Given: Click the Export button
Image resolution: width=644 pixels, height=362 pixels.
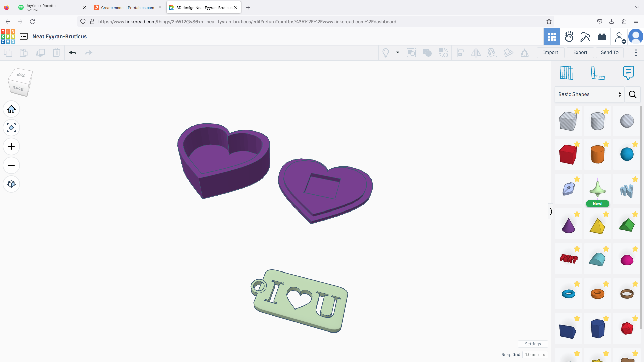Looking at the screenshot, I should point(580,52).
